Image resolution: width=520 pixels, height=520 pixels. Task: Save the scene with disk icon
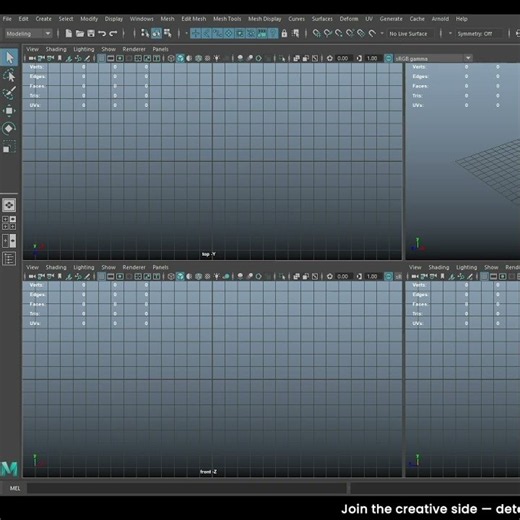tap(91, 33)
